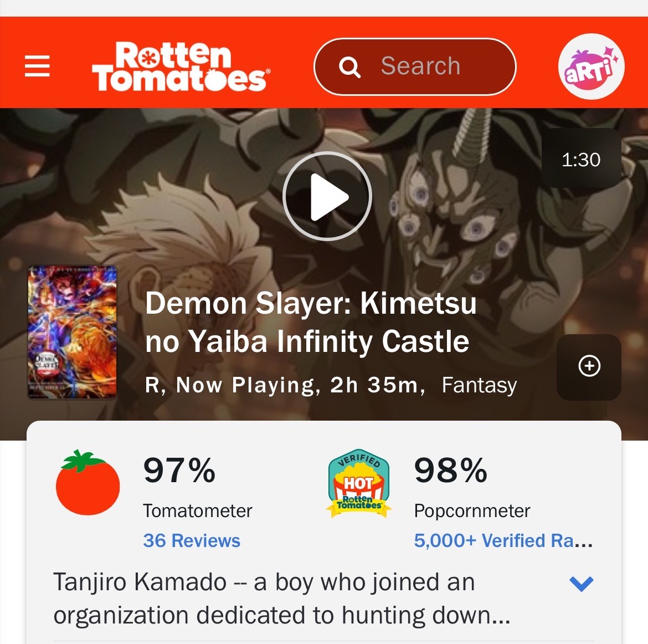Open the hamburger navigation menu
The height and width of the screenshot is (644, 648).
tap(37, 66)
